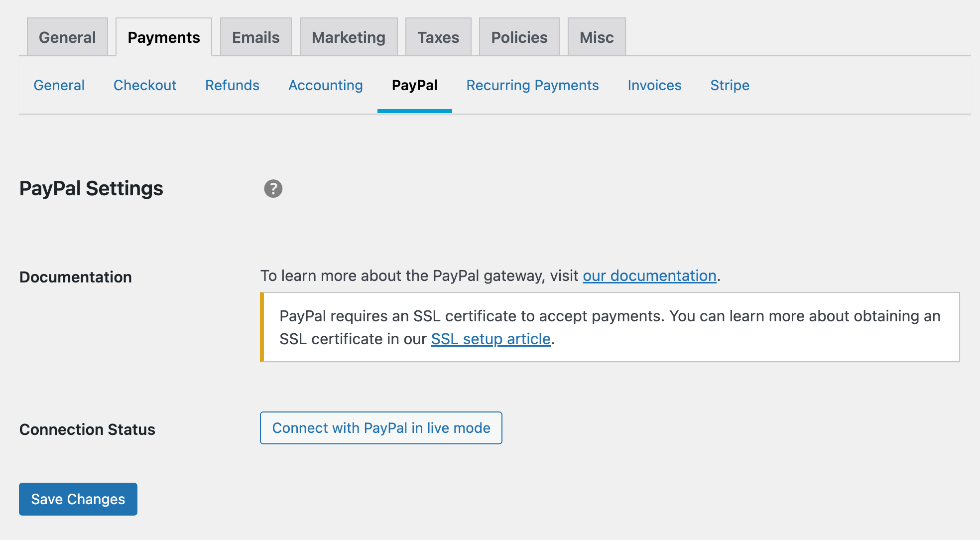Screen dimensions: 980x540
Task: Open the Policies tab
Action: coord(519,37)
